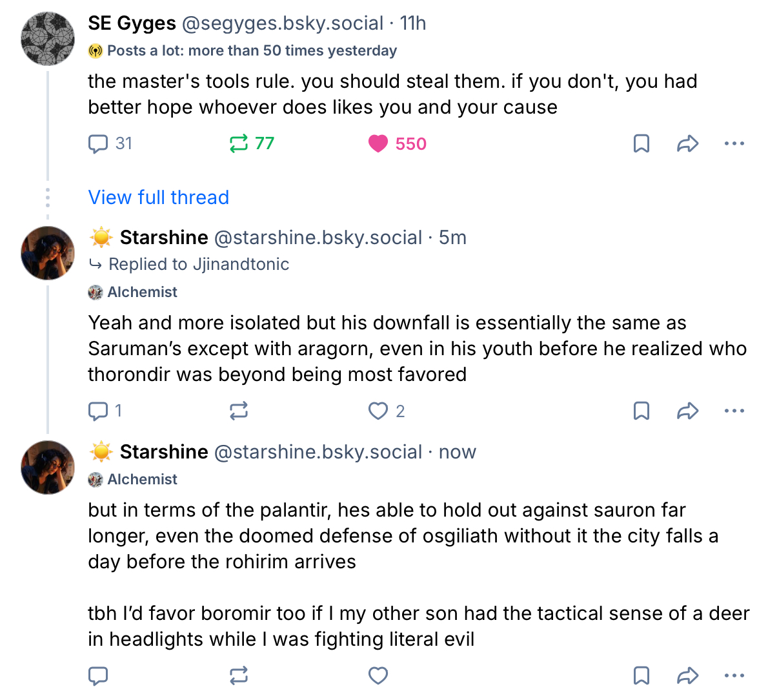Like Starshine's palantir post
The height and width of the screenshot is (700, 768).
click(378, 675)
